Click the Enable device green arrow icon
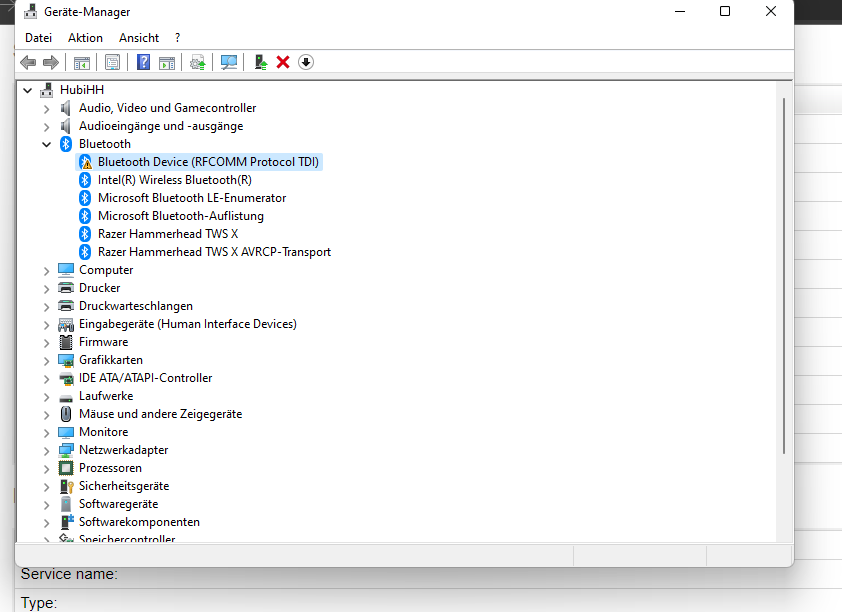This screenshot has height=612, width=842. point(260,62)
